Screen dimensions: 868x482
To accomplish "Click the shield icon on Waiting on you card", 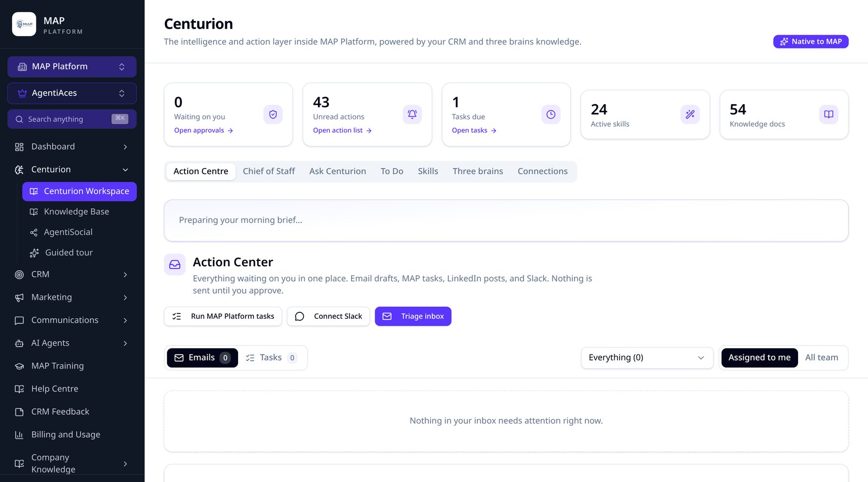I will tap(273, 114).
